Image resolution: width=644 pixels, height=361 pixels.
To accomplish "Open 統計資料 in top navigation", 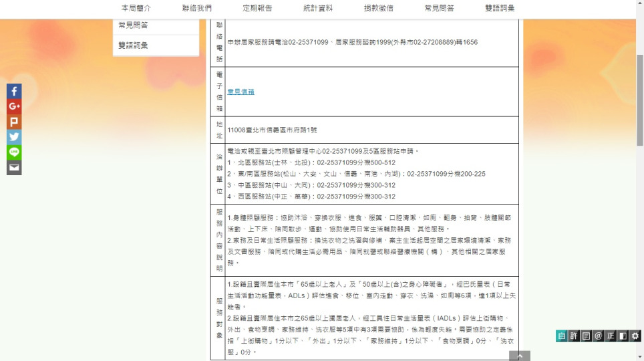I will [318, 8].
